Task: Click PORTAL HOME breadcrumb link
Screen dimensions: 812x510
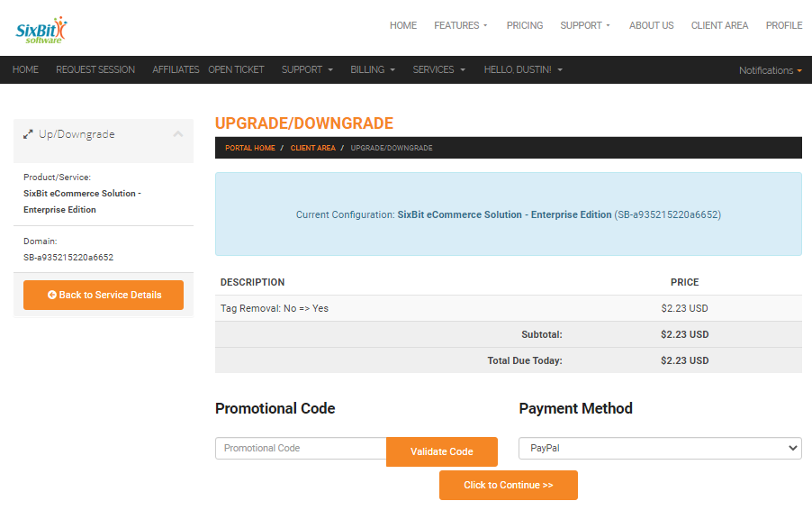Action: click(x=250, y=148)
